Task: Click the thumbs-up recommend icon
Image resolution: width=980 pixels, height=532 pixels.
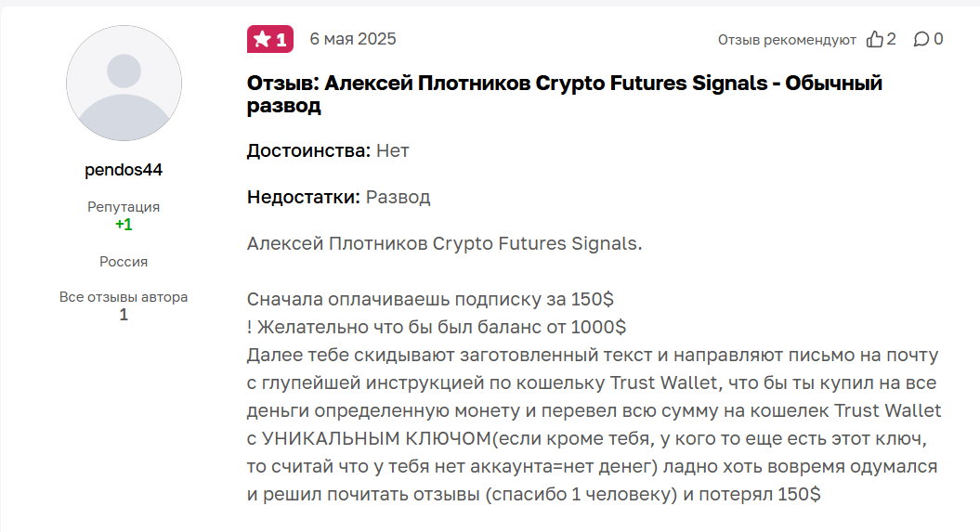Action: [x=874, y=39]
